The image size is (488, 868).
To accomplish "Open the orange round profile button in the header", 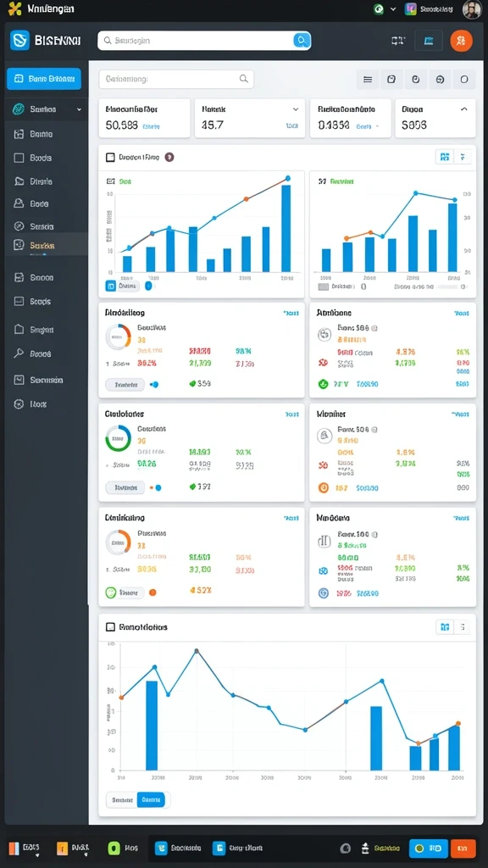I will tap(461, 41).
